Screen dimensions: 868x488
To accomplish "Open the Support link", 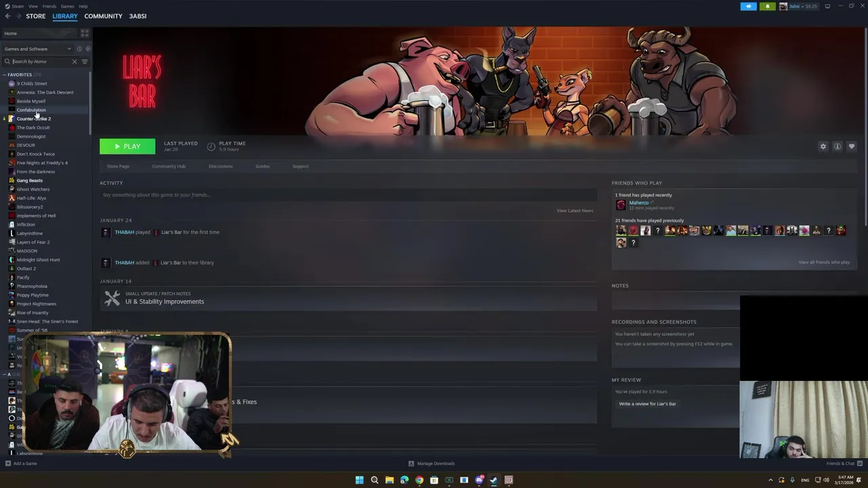I will 300,166.
